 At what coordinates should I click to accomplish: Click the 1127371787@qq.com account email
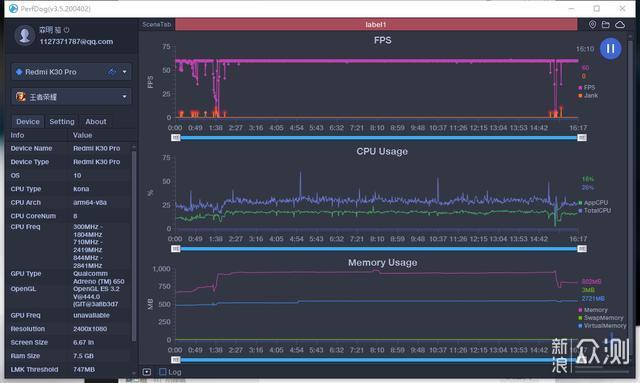click(76, 42)
